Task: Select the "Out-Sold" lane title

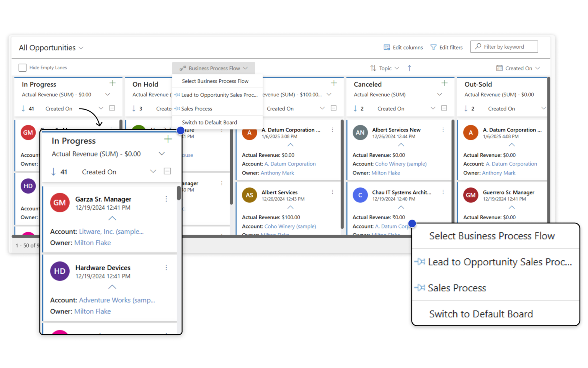Action: click(x=478, y=84)
